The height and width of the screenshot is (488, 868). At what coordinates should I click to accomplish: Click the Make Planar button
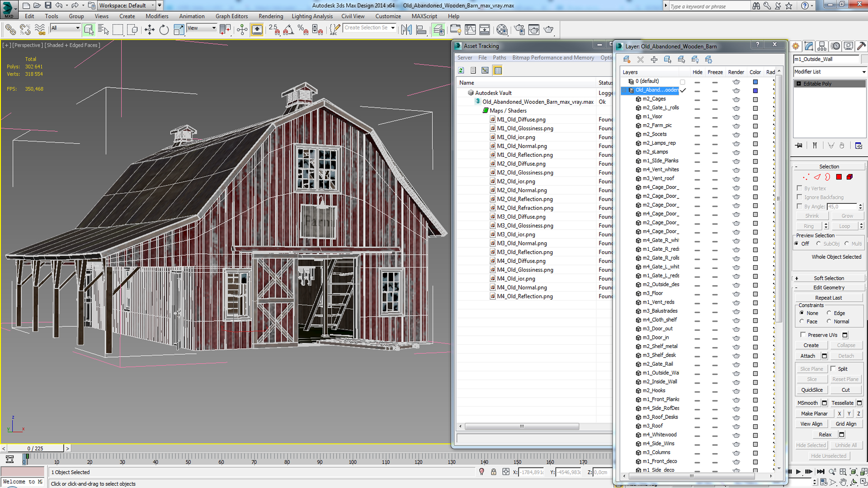[814, 413]
